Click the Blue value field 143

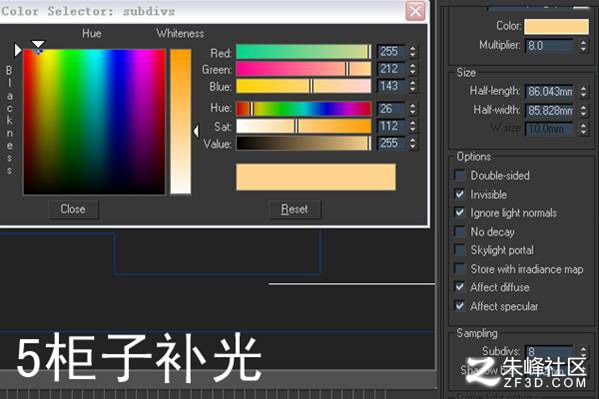pyautogui.click(x=391, y=86)
